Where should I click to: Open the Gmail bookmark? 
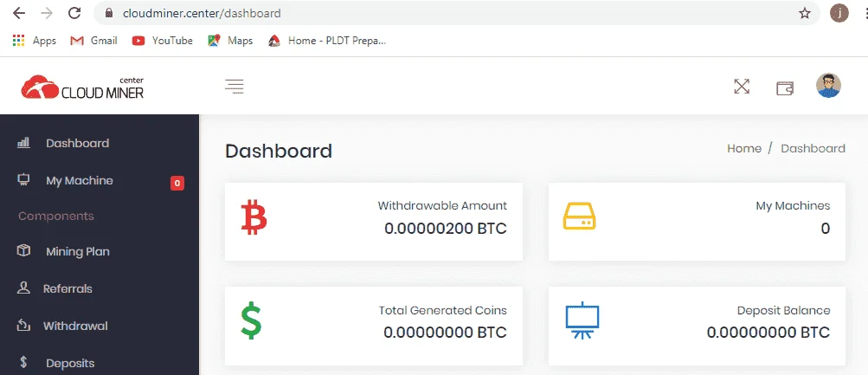93,41
